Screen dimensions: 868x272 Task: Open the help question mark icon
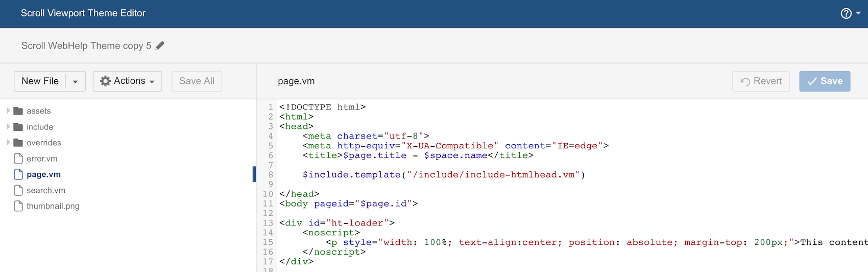[x=846, y=13]
